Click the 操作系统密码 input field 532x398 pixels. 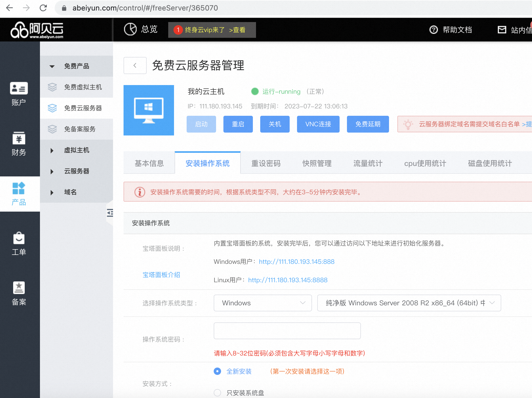coord(287,331)
